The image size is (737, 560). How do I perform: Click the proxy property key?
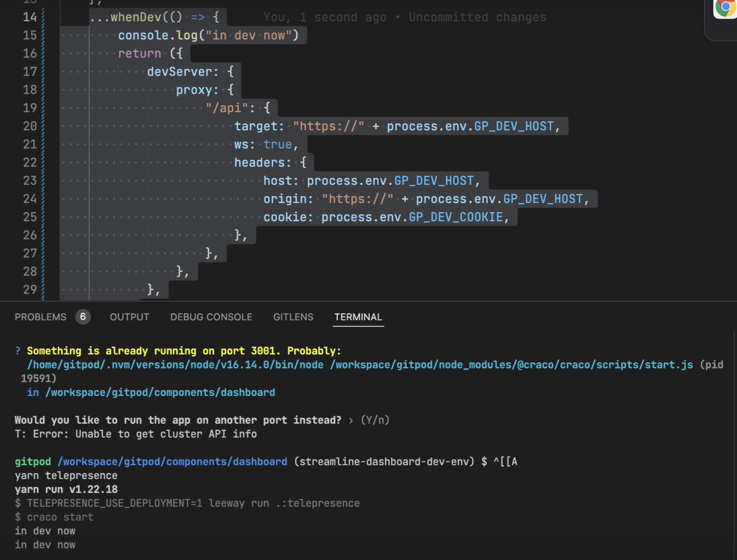coord(194,90)
